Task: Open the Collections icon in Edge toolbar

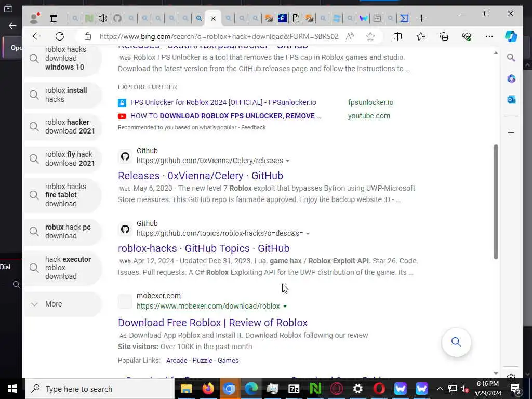Action: tap(444, 36)
